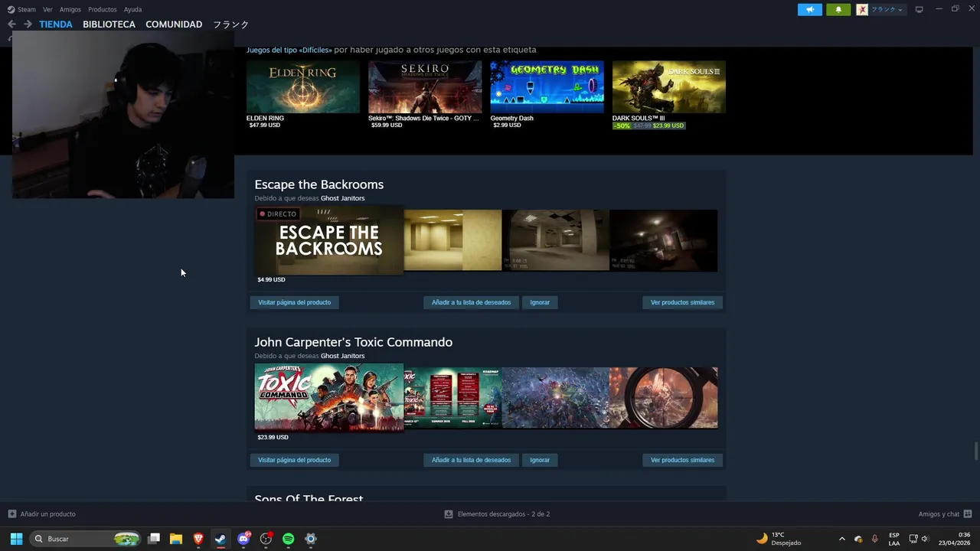This screenshot has height=551, width=980.
Task: Show hidden system tray icons
Action: [842, 539]
